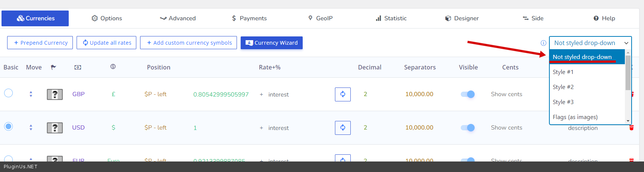The image size is (644, 172).
Task: Select GBP as basic currency radio
Action: pyautogui.click(x=9, y=93)
